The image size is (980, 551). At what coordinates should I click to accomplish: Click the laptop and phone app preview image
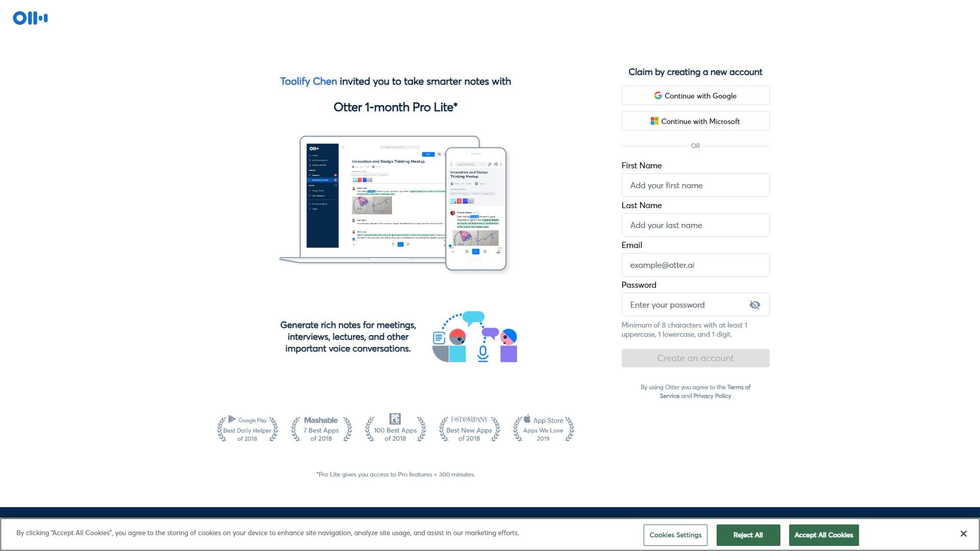point(393,203)
